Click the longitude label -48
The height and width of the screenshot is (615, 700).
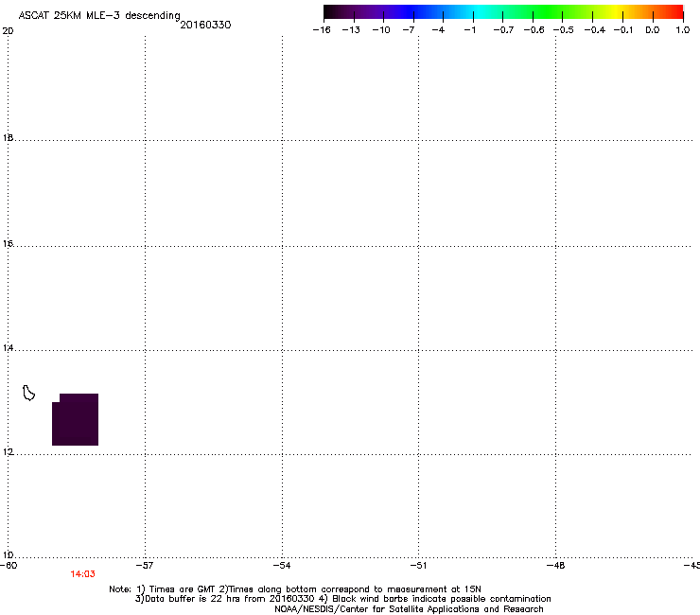(555, 566)
